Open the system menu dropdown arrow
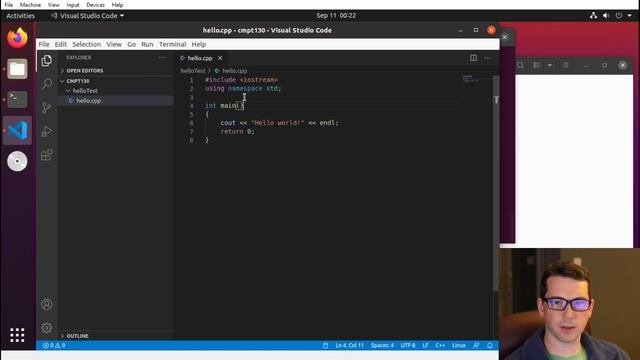The image size is (640, 360). tap(630, 16)
